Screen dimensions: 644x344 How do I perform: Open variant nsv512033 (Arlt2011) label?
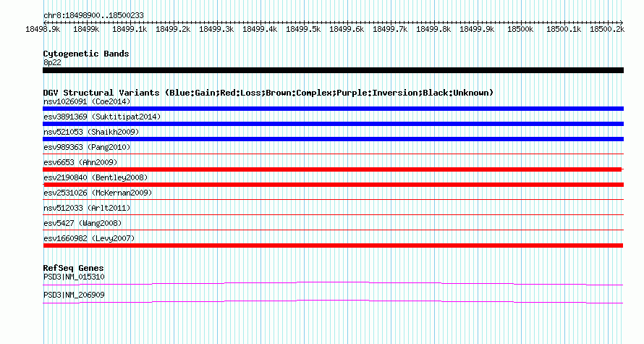[87, 208]
